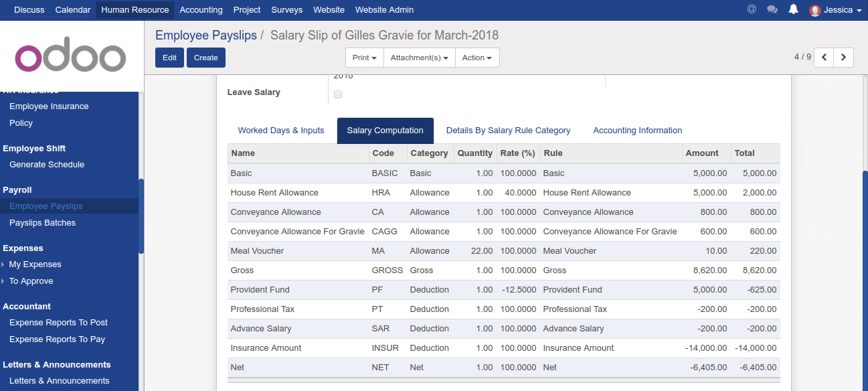868x391 pixels.
Task: Open the conversations chat icon
Action: tap(772, 10)
